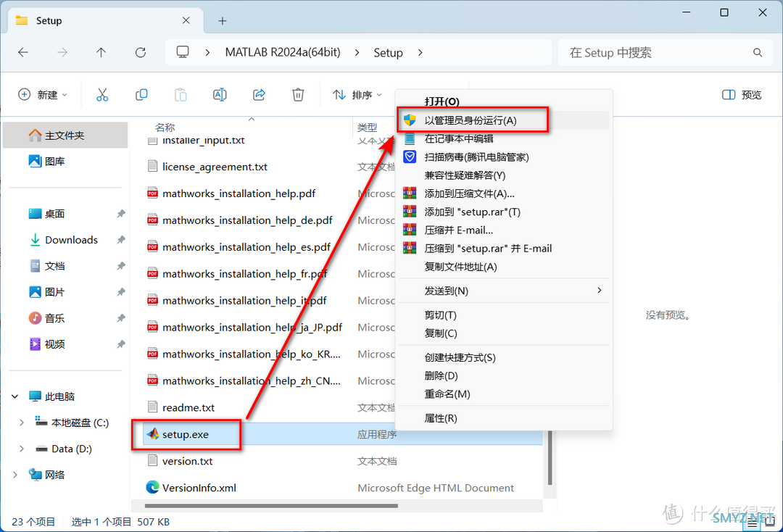Open Home (主文件夹) in sidebar

(x=65, y=136)
